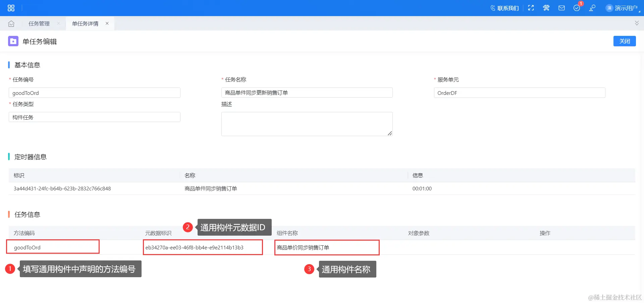Click the 信息 column header

(x=418, y=175)
